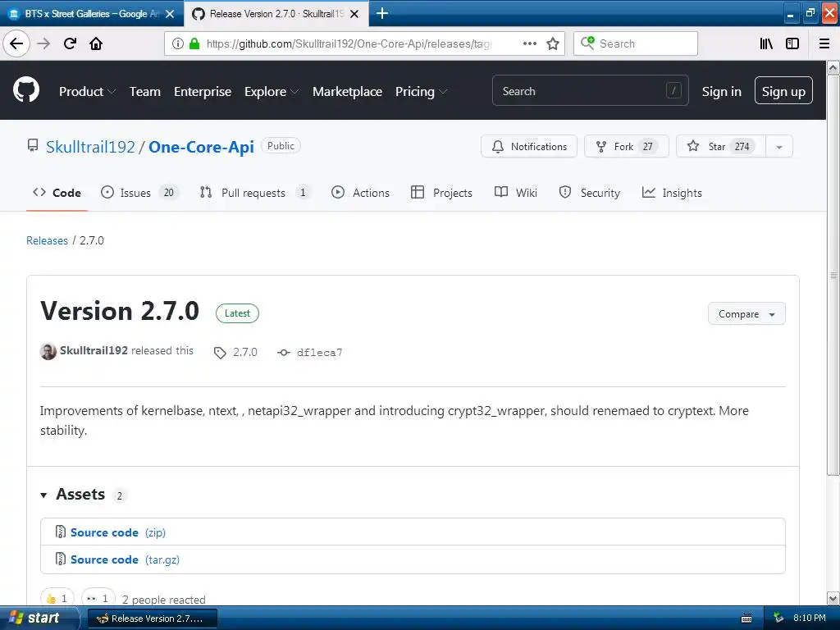Switch to the Projects tab
The image size is (840, 630).
pyautogui.click(x=441, y=193)
